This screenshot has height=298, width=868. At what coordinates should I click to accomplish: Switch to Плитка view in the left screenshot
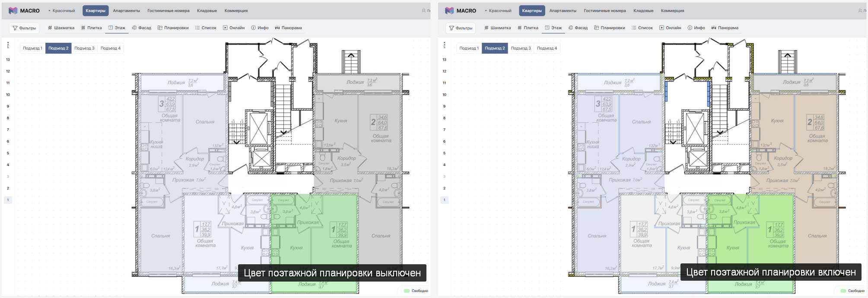92,28
